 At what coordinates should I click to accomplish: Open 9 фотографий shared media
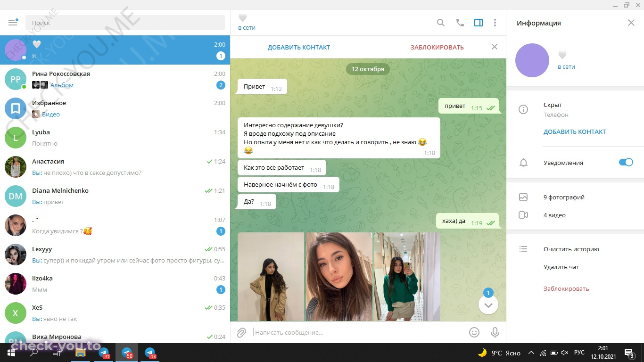[x=564, y=197]
